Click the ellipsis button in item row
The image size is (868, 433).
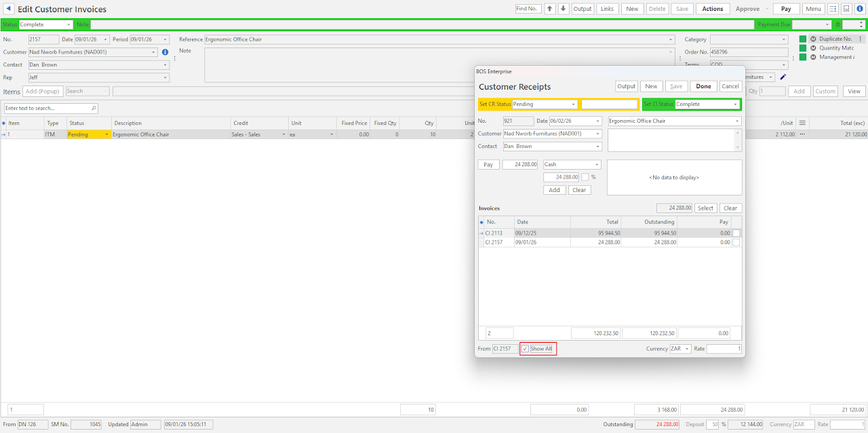(802, 134)
